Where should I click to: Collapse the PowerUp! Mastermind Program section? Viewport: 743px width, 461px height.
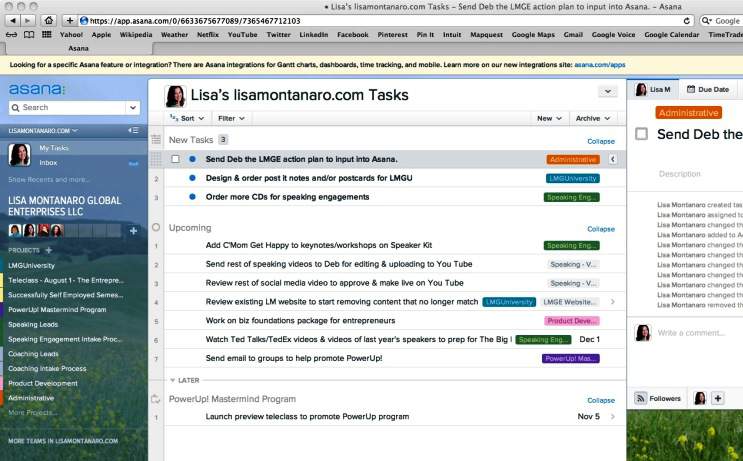point(601,400)
